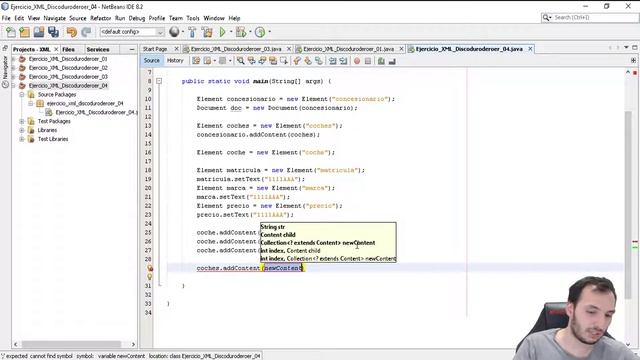The height and width of the screenshot is (360, 640).
Task: Expand the Test Libraries node
Action: click(x=22, y=139)
